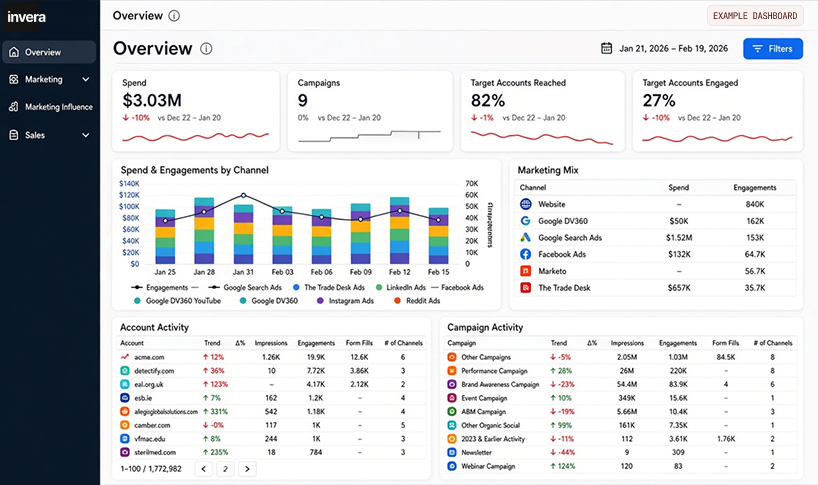818x485 pixels.
Task: Click the Jan 31 engagement line peak point
Action: click(243, 196)
